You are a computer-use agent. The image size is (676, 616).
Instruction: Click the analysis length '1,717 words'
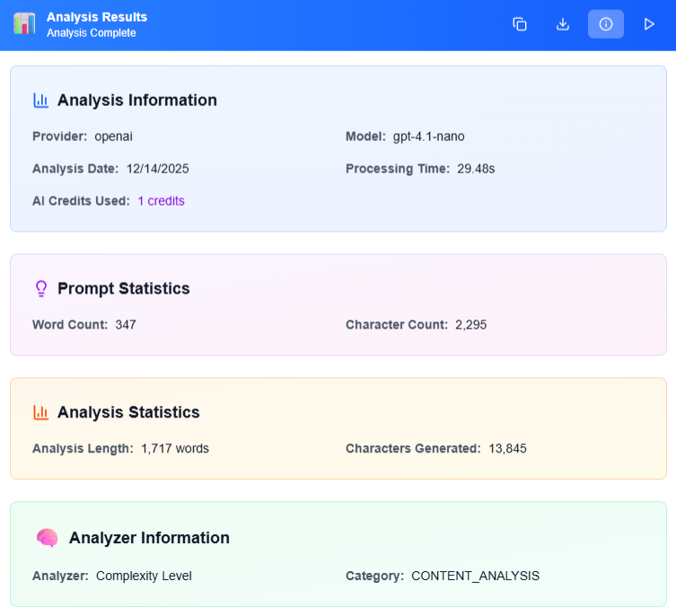(175, 449)
